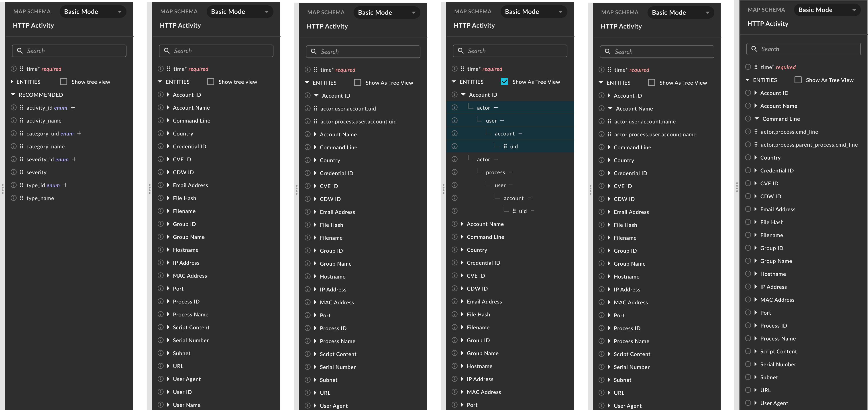The image size is (868, 410).
Task: Click the drag handle of actor.process.user.account.uid
Action: click(315, 121)
